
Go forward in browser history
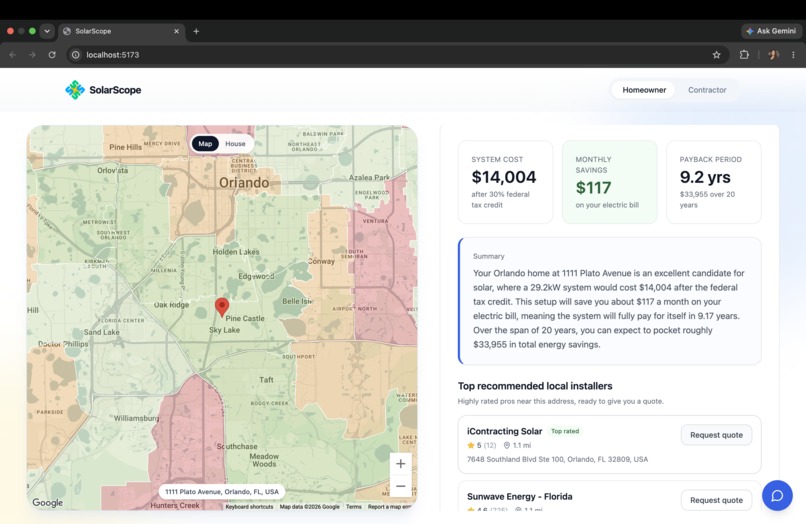[x=32, y=55]
